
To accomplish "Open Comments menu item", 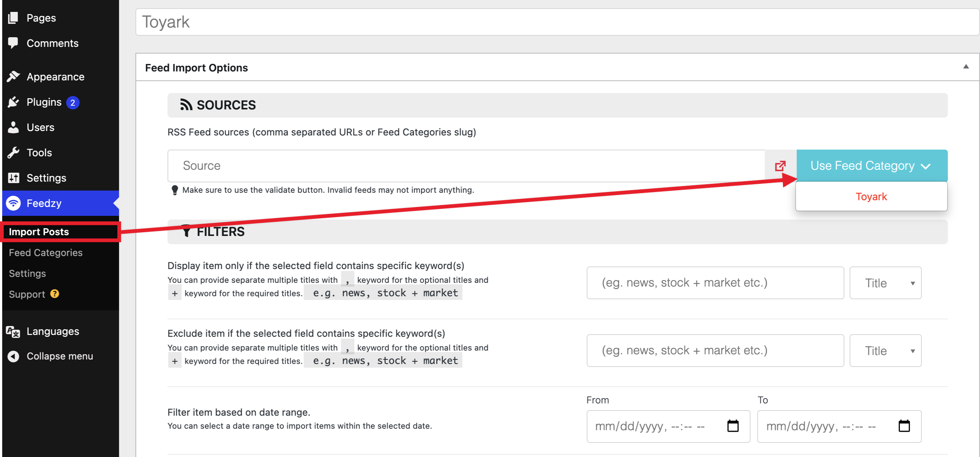I will (52, 43).
